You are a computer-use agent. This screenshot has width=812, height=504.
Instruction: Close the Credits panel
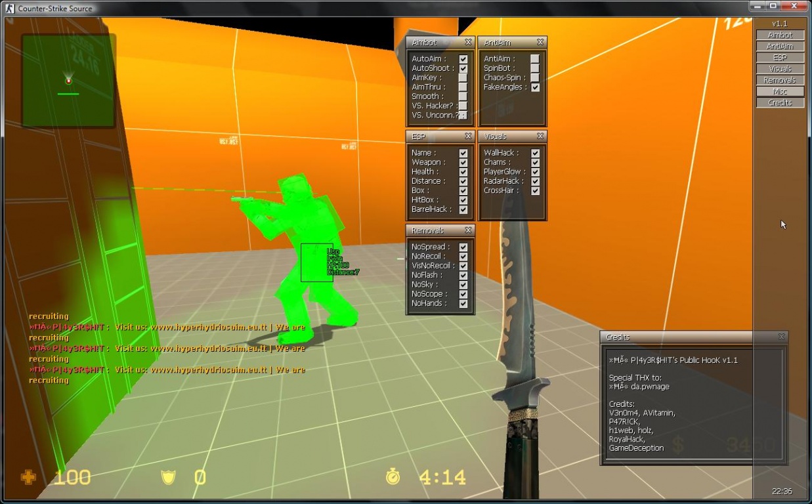point(781,337)
